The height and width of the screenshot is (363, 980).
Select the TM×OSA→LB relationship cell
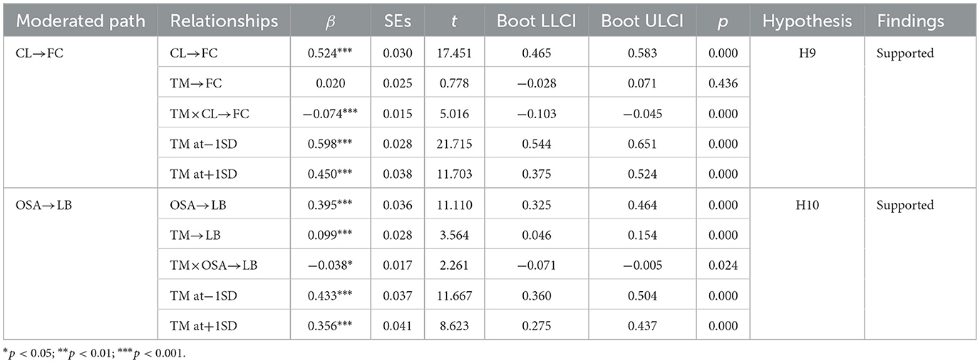[x=214, y=265]
